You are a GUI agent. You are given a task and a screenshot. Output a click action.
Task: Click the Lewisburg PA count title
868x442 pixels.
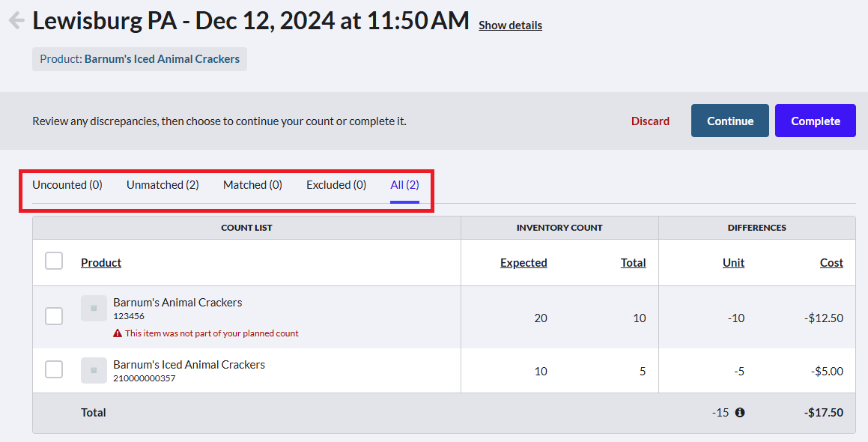click(251, 20)
